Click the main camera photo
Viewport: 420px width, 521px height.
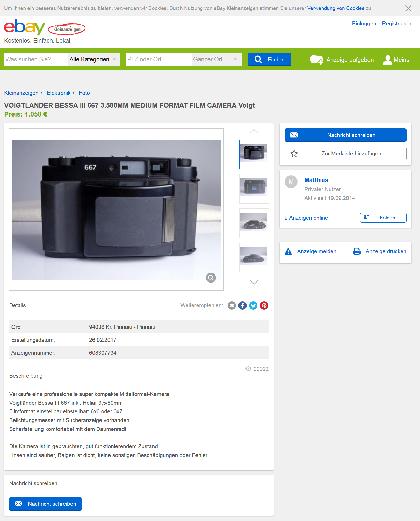pos(117,210)
